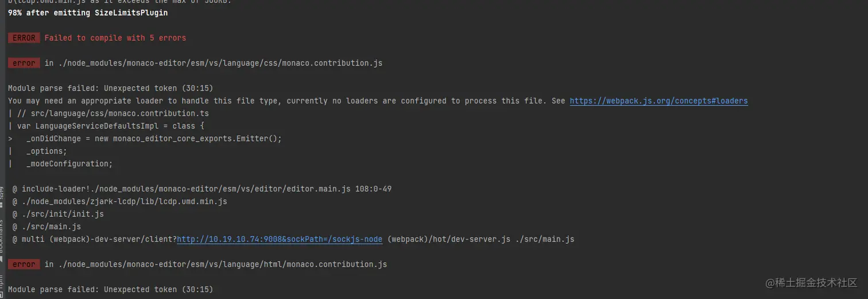Click the zjark-lcdp lcdp.umd.min.js trace line
This screenshot has width=868, height=299.
point(119,201)
